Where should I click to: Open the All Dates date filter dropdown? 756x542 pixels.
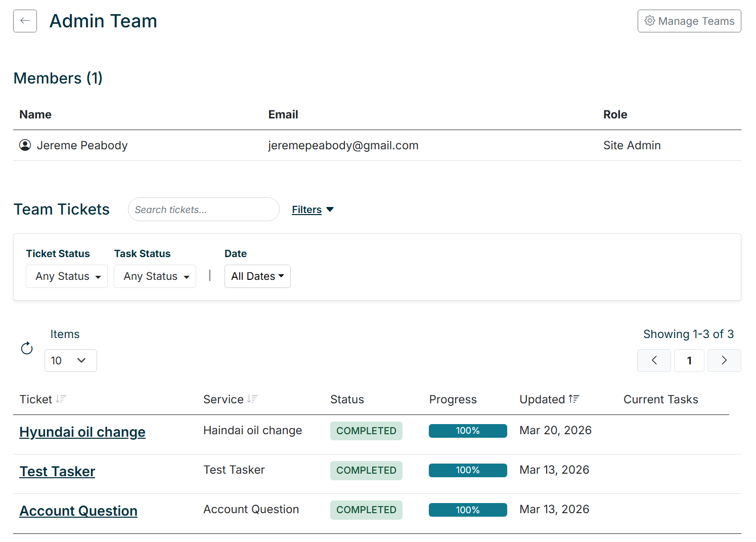coord(257,276)
